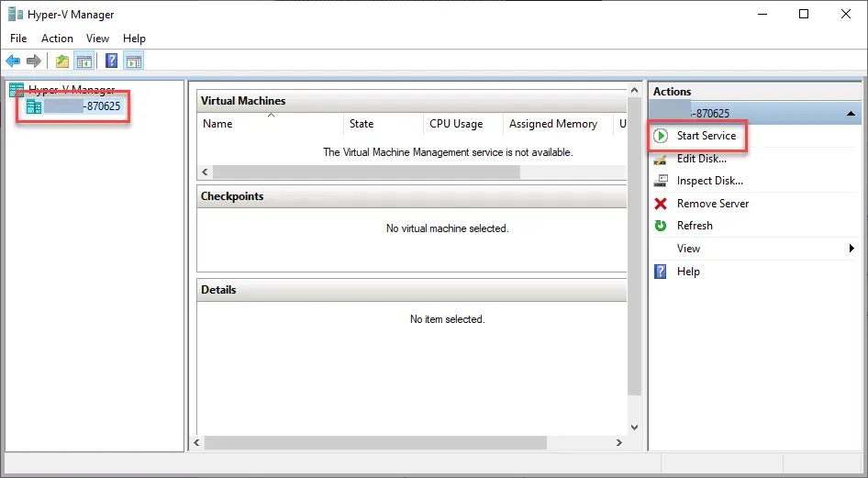Minimize the Hyper-V Manager window
Screen dimensions: 868x478
click(x=762, y=15)
